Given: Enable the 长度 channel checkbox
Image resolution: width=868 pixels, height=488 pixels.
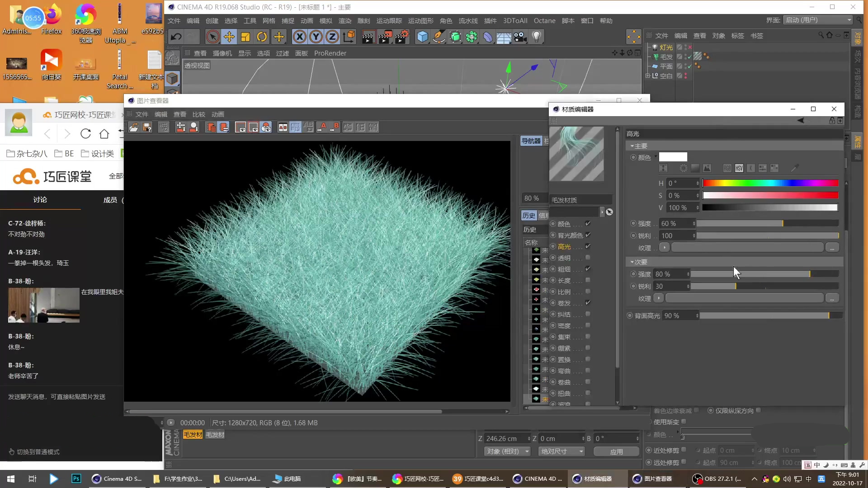Looking at the screenshot, I should (x=588, y=280).
